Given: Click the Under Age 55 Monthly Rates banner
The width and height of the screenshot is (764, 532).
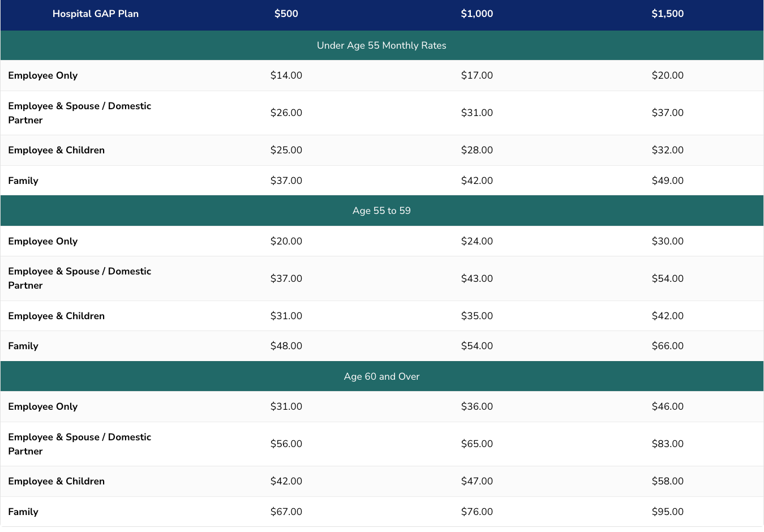Looking at the screenshot, I should click(x=382, y=45).
